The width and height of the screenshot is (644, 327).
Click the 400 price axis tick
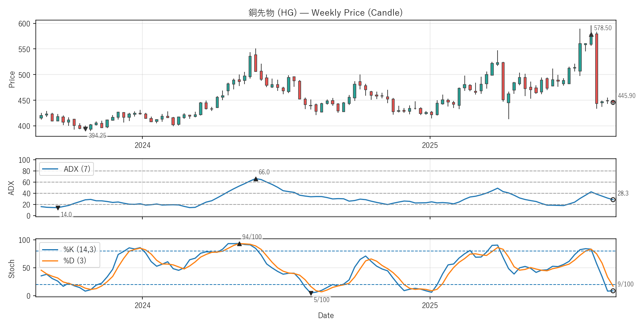24,126
